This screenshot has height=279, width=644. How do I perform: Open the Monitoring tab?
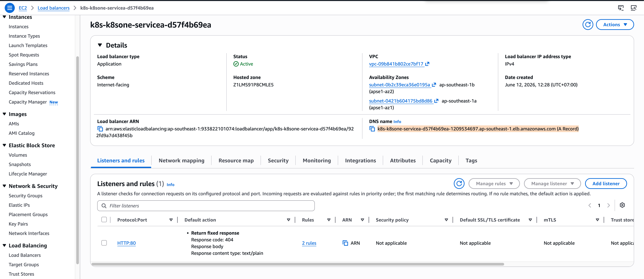pyautogui.click(x=317, y=160)
